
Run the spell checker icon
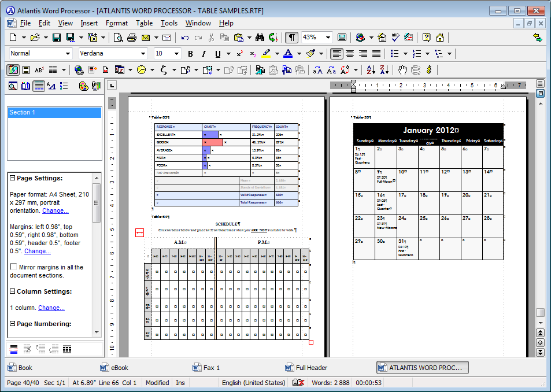coord(395,37)
